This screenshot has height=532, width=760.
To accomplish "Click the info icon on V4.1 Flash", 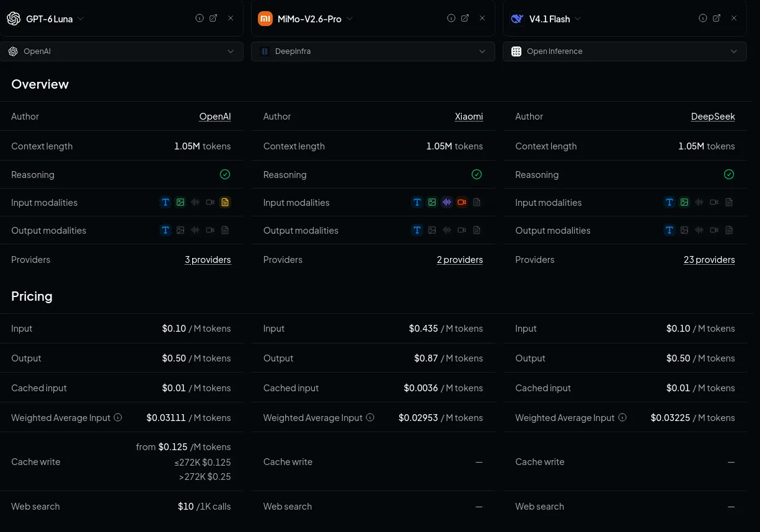I will click(x=703, y=19).
